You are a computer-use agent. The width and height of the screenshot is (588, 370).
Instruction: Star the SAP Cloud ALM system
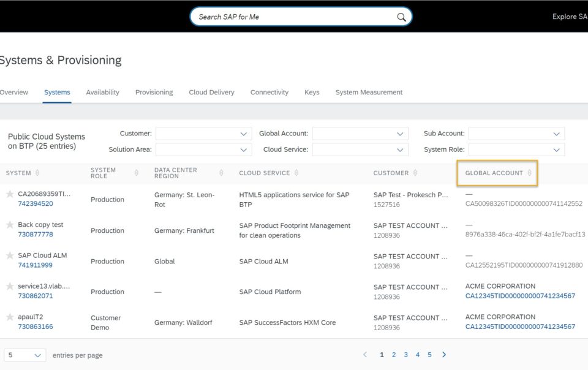10,255
